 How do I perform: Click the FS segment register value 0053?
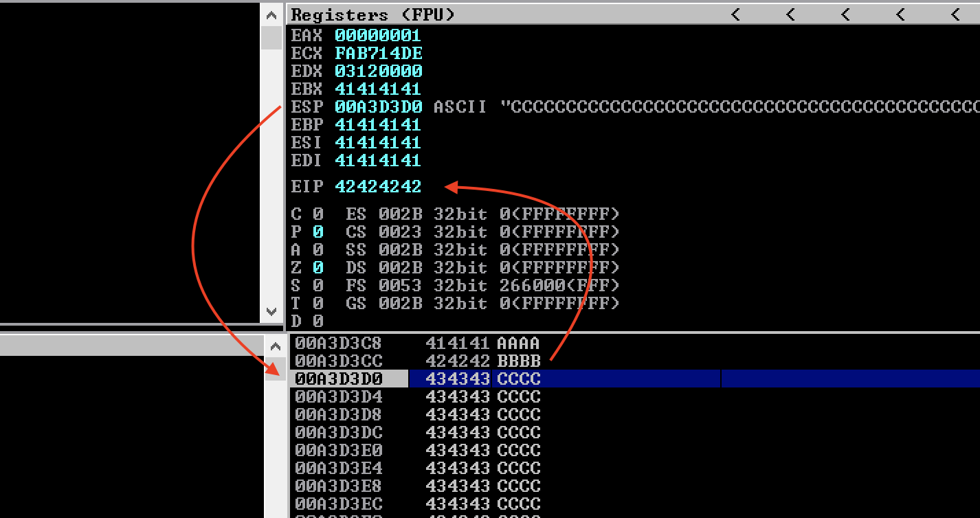point(399,286)
